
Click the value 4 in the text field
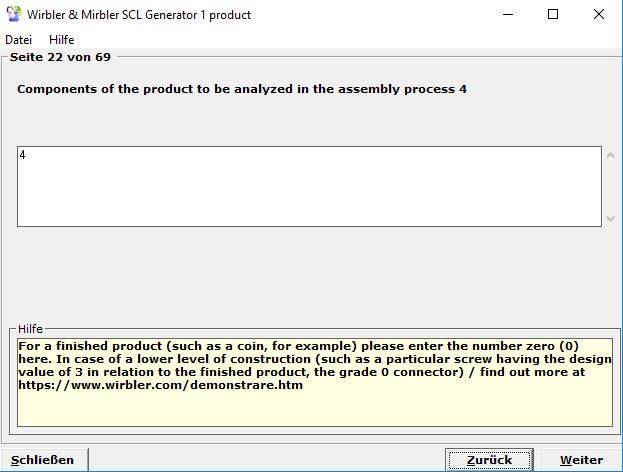(23, 156)
